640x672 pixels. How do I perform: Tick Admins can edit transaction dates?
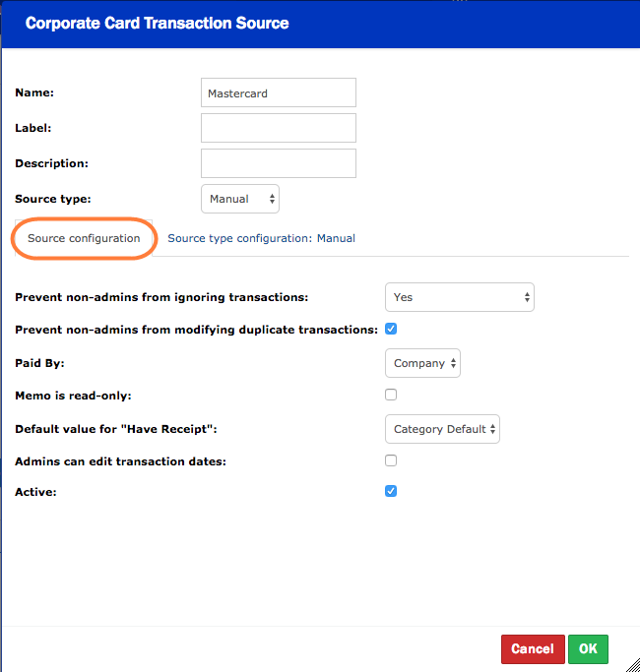tap(391, 459)
